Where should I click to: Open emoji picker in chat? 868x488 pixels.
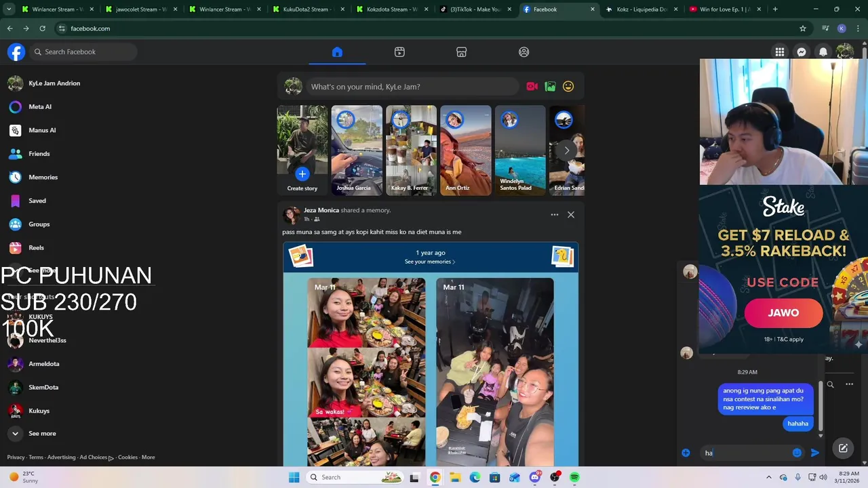point(797,453)
